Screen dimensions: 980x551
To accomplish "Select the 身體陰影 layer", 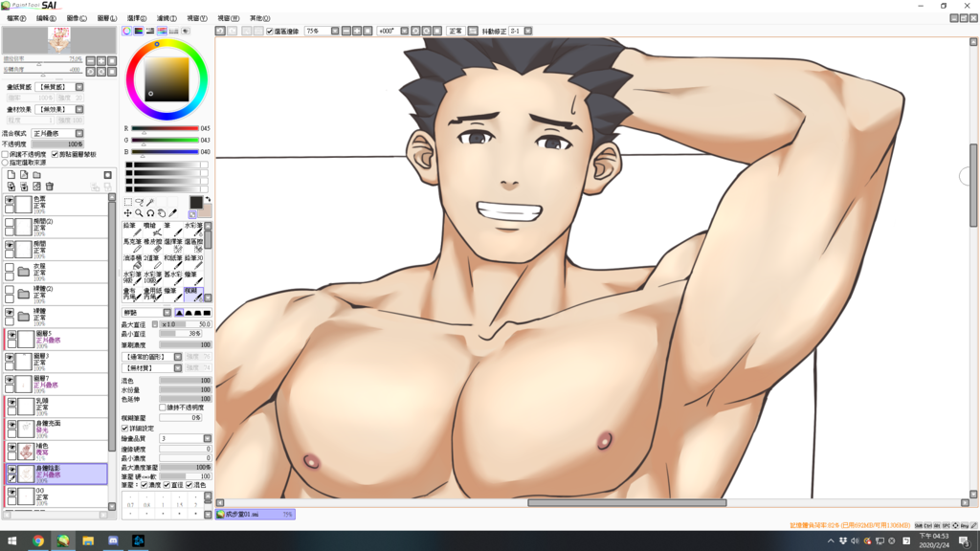I will (56, 474).
